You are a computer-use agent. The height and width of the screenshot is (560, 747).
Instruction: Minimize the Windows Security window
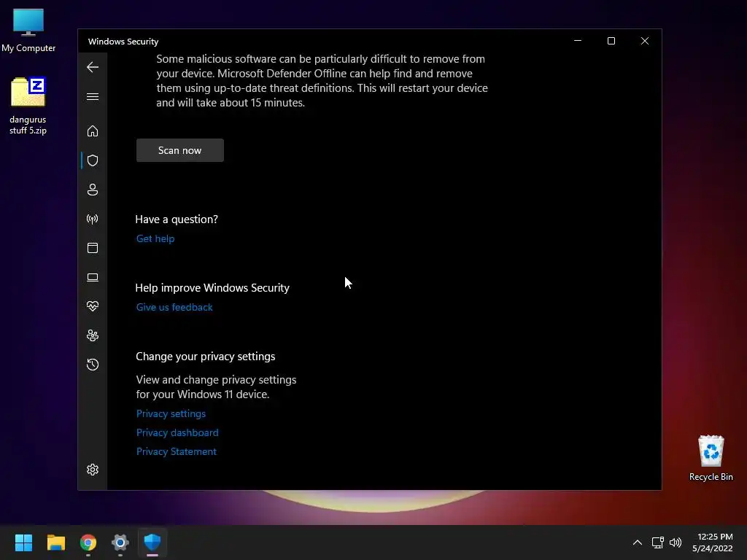coord(578,41)
